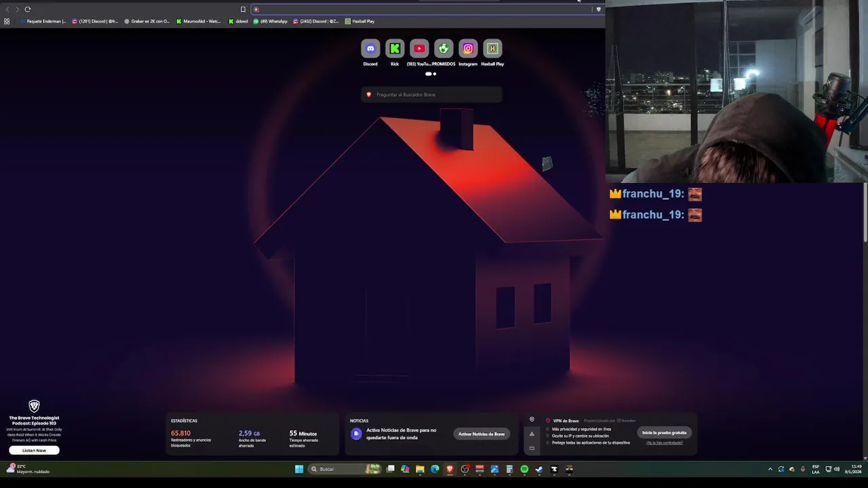Click the Brave search box
The image size is (868, 488).
(431, 94)
